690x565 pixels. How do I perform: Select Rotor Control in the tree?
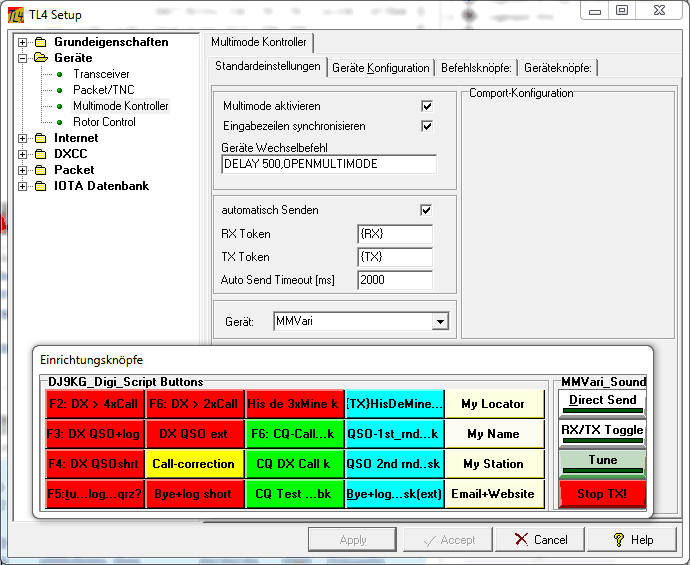coord(104,122)
